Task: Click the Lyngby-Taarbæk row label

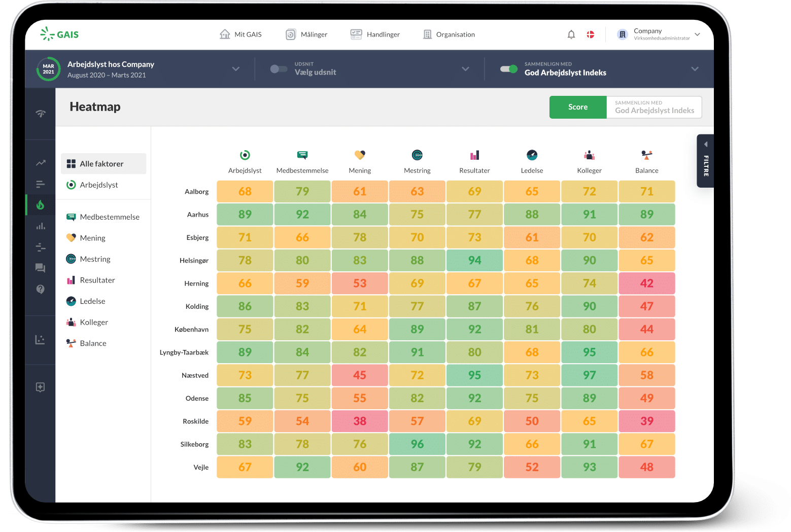Action: pyautogui.click(x=184, y=352)
